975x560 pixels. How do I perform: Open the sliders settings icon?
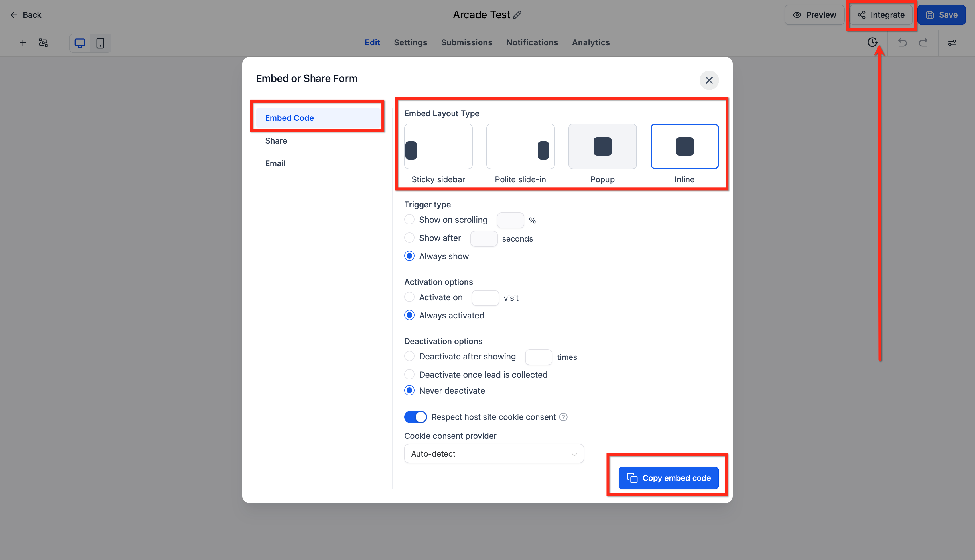point(952,43)
